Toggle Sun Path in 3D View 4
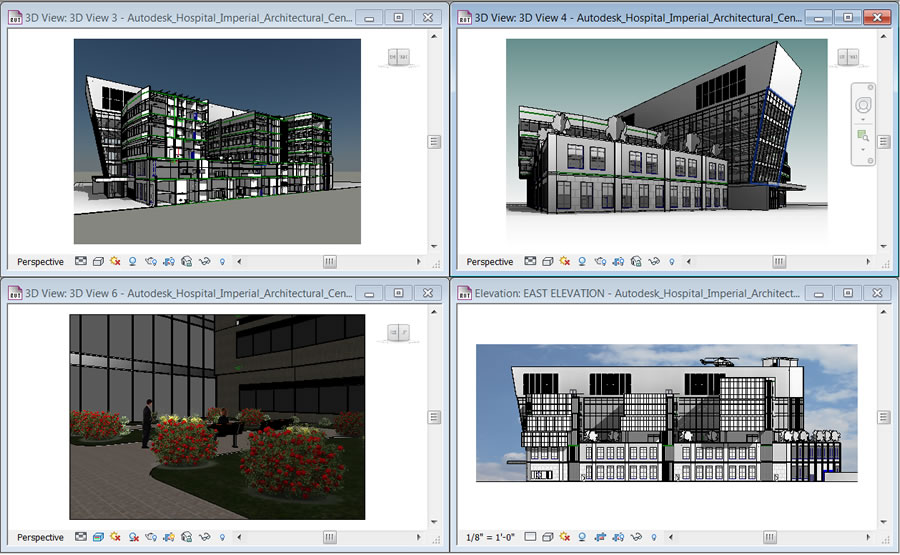The width and height of the screenshot is (900, 555). [565, 261]
